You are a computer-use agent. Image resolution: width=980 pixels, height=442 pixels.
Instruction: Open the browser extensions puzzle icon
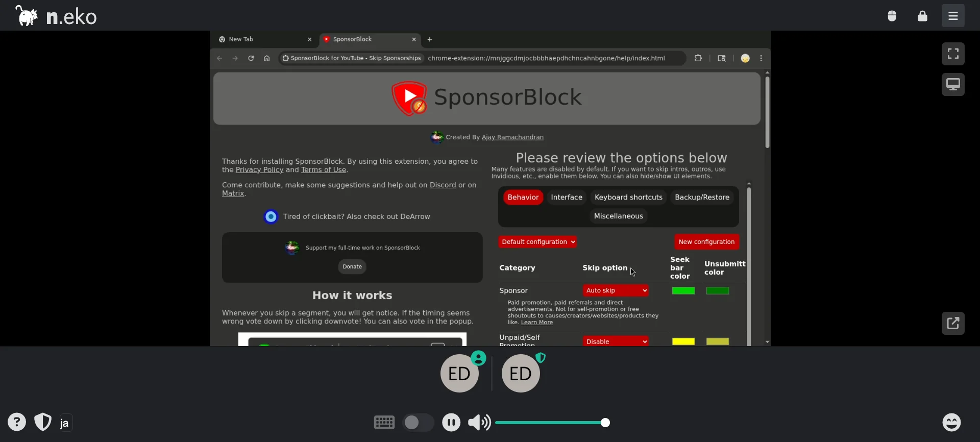pos(698,58)
